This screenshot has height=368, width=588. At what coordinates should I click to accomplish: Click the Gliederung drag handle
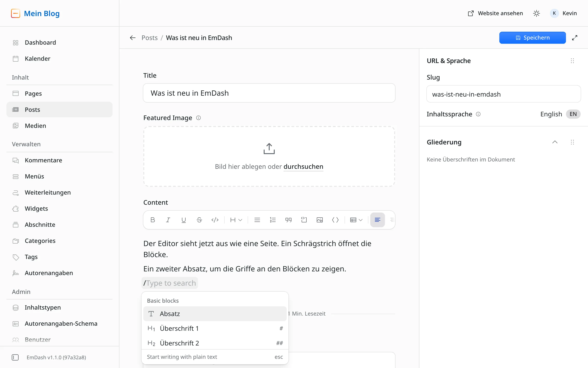pyautogui.click(x=572, y=142)
